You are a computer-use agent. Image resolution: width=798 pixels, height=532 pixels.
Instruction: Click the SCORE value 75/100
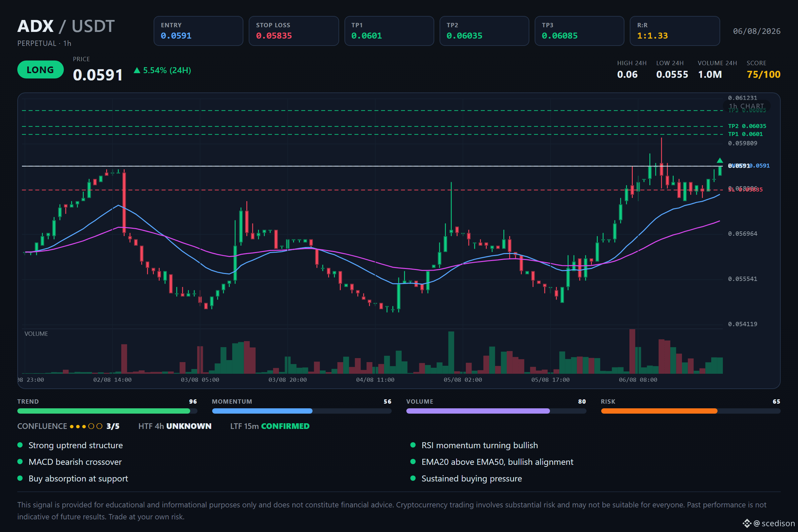tap(763, 74)
